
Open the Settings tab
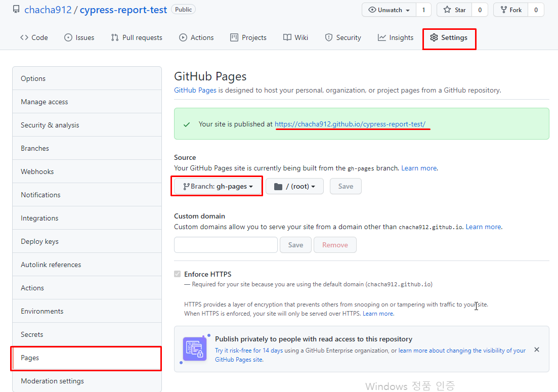click(449, 37)
